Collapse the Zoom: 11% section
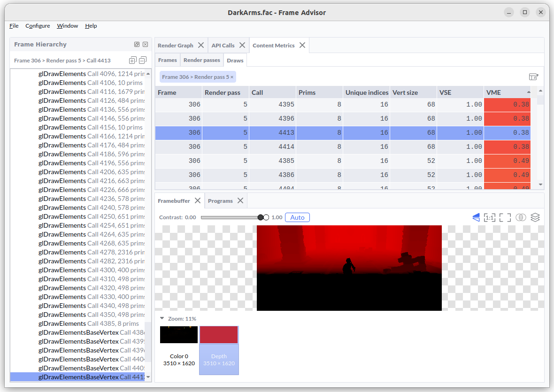 pos(162,318)
